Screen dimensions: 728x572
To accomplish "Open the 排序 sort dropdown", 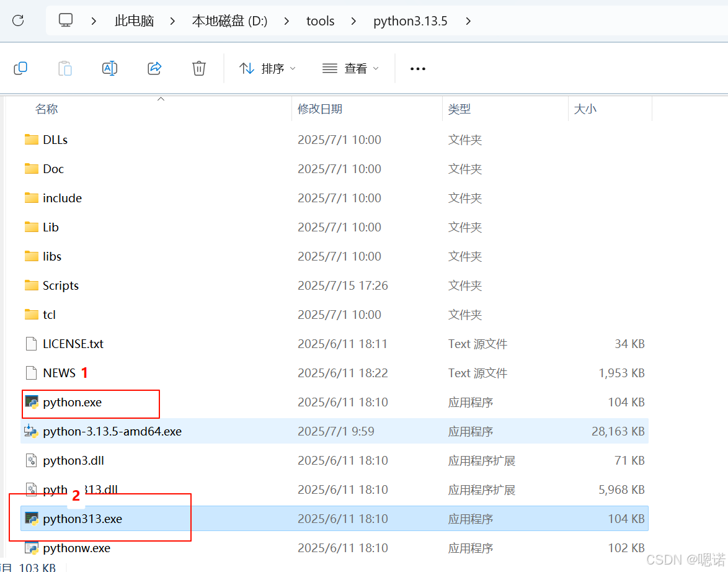I will coord(267,69).
